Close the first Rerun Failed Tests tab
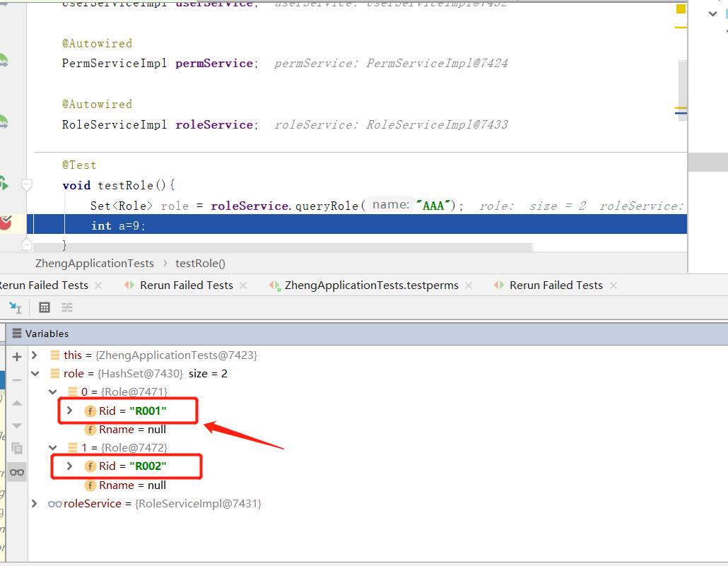 98,285
